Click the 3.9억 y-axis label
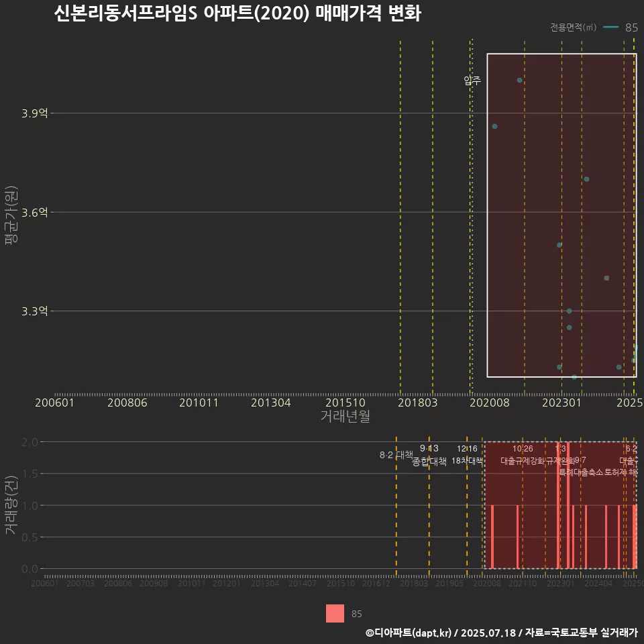Image resolution: width=644 pixels, height=644 pixels. coord(34,113)
